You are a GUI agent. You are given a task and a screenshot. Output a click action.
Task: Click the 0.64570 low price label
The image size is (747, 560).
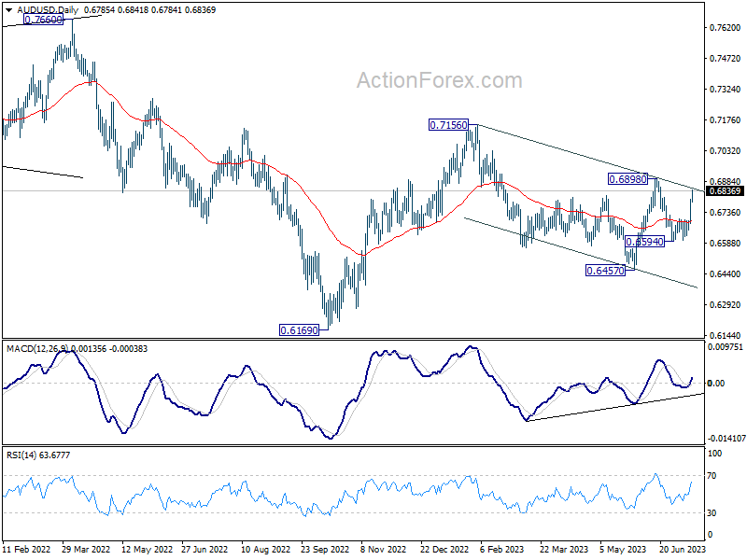605,271
